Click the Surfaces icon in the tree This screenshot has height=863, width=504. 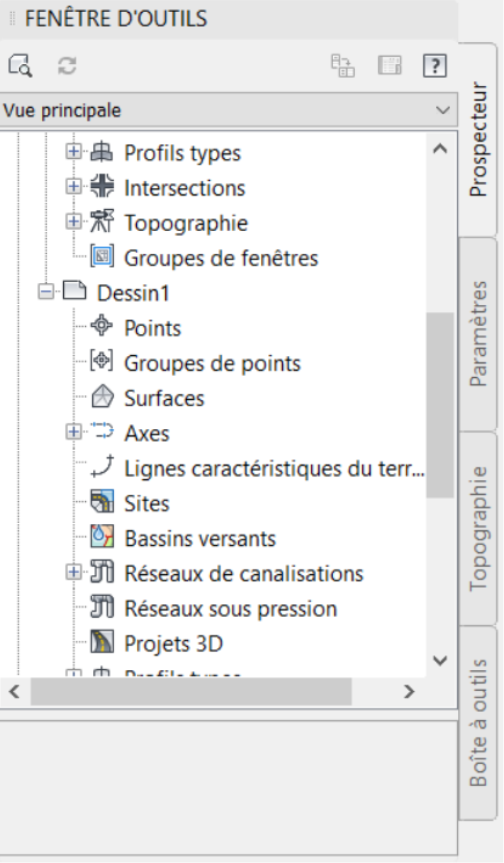tap(102, 397)
